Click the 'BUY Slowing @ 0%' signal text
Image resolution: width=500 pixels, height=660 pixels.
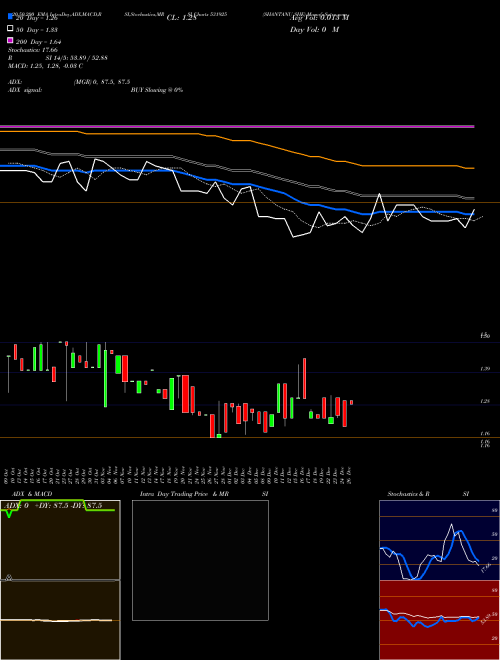[x=157, y=90]
